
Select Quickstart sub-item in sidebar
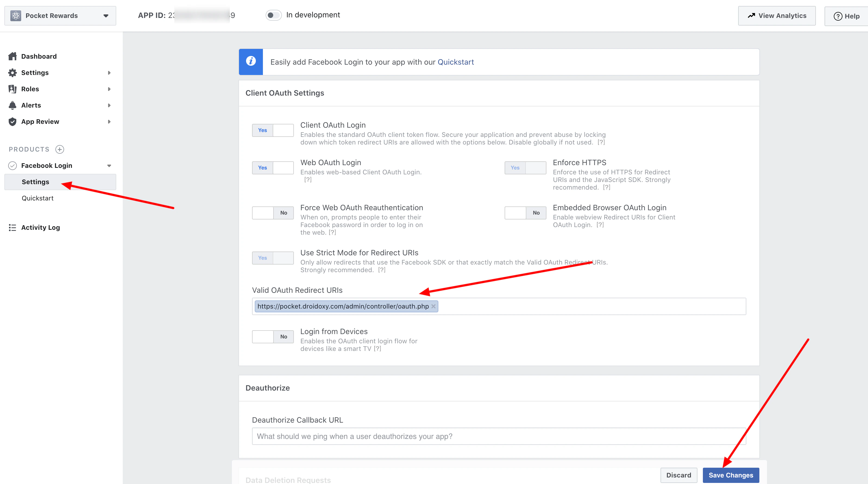tap(37, 198)
